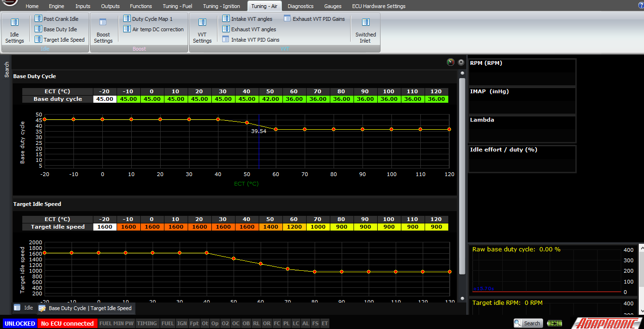The width and height of the screenshot is (644, 329).
Task: Select the 1200 target idle speed cell
Action: pos(294,227)
